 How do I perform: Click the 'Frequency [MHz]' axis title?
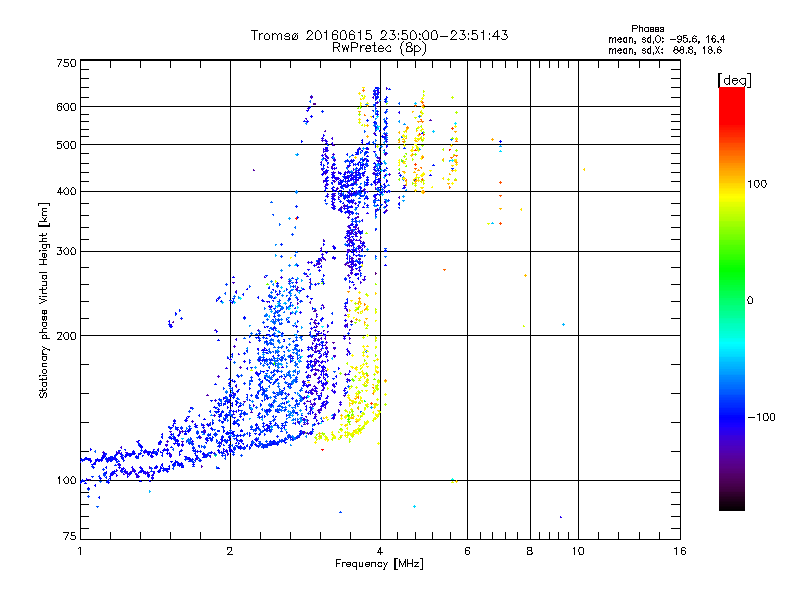click(x=379, y=564)
